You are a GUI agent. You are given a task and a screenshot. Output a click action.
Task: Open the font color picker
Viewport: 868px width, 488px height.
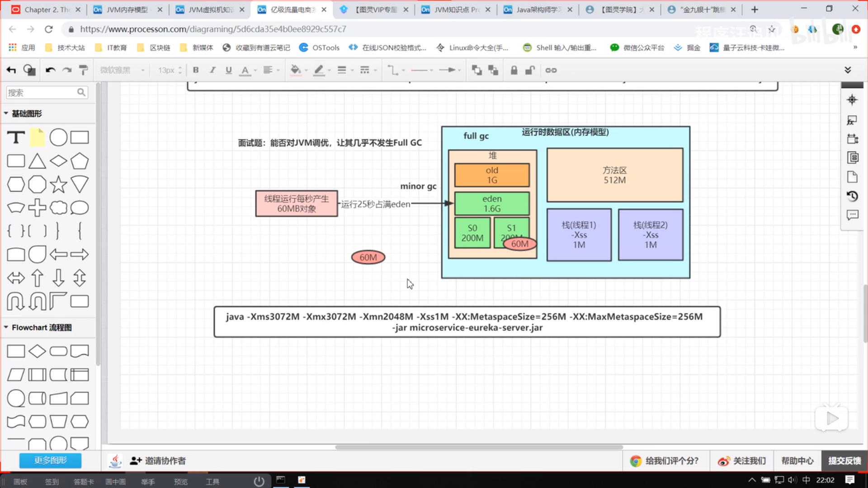click(x=245, y=70)
